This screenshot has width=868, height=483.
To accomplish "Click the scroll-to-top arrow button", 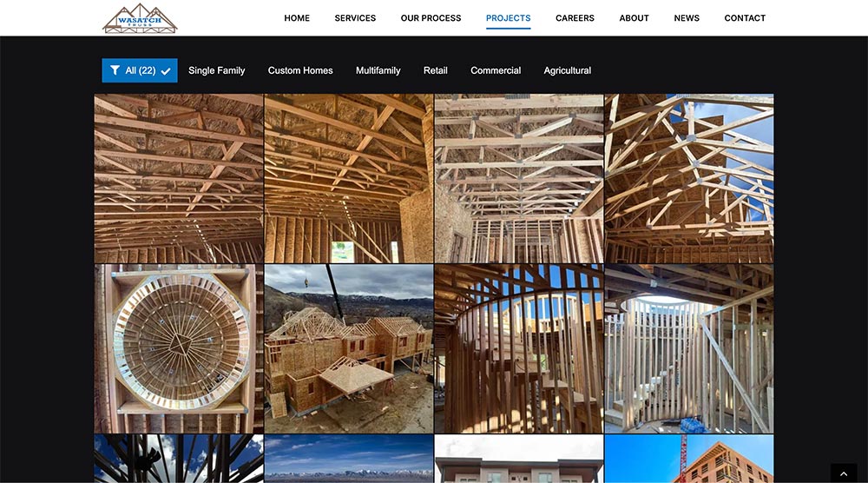I will tap(844, 473).
